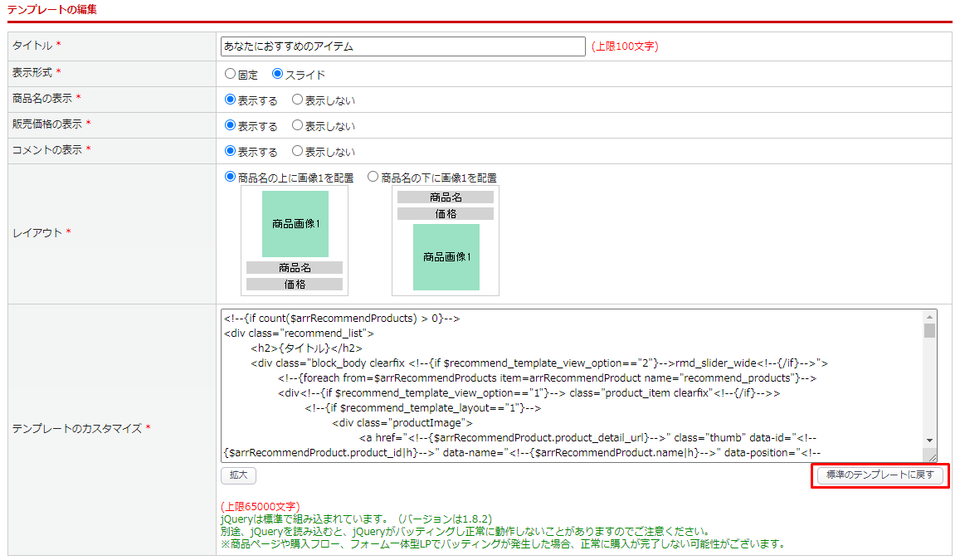
Task: Click the textarea scrollbar up arrow
Action: 929,317
